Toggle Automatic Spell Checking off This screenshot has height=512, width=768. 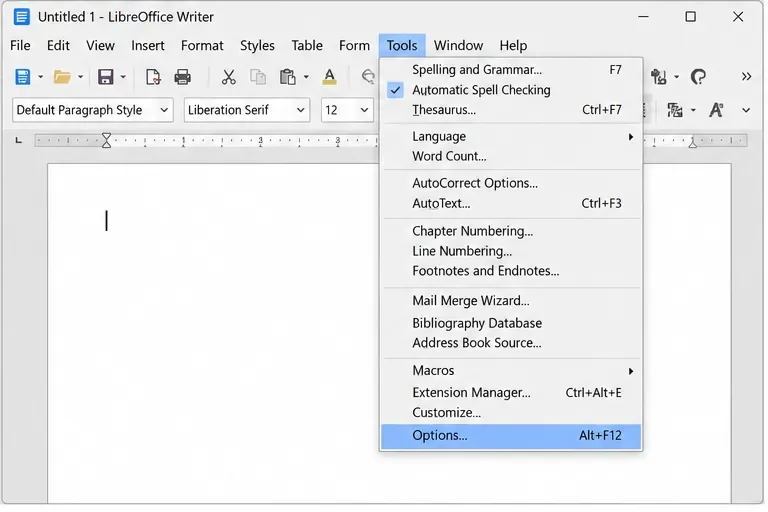pos(510,90)
